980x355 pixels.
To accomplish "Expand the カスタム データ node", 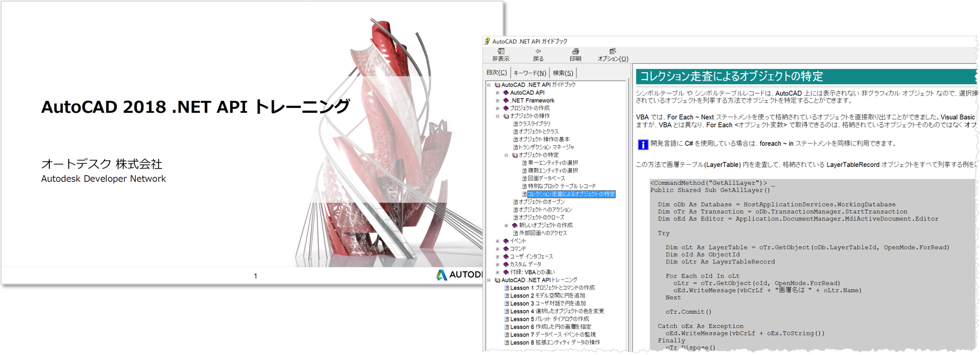I will pos(498,264).
